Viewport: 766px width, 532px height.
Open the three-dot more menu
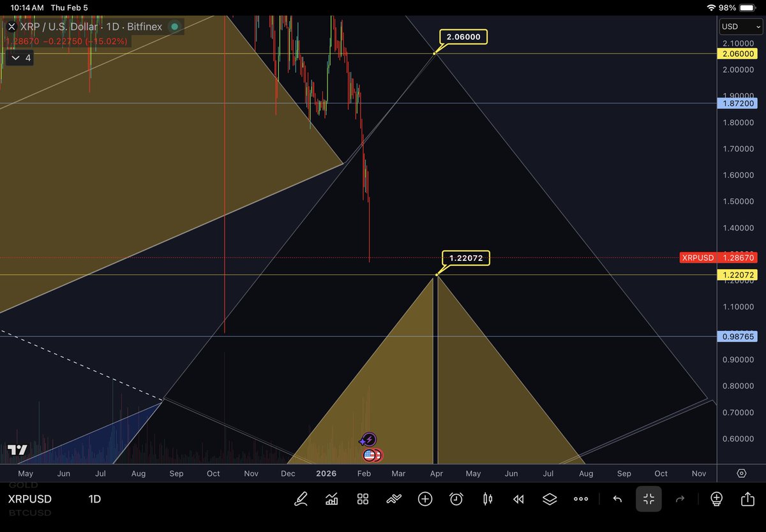581,499
